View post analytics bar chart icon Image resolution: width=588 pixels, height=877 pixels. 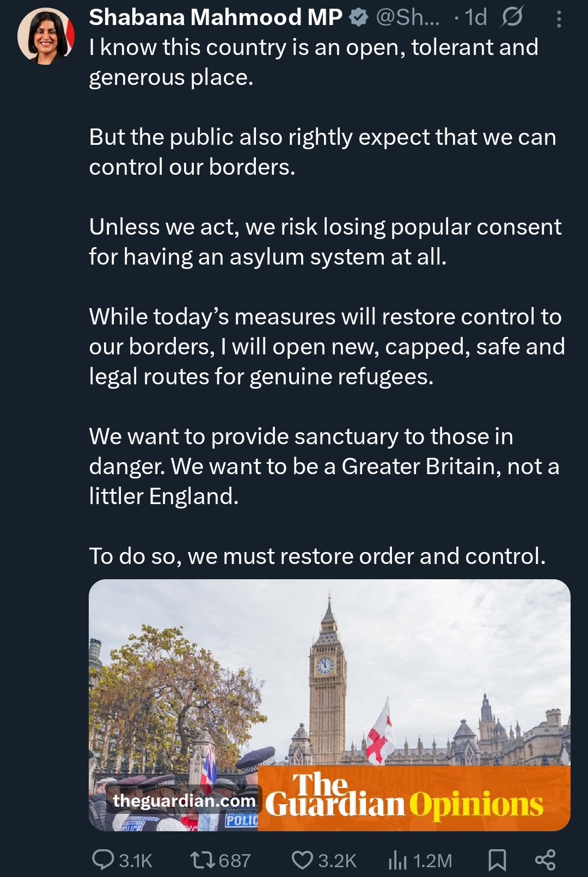397,860
